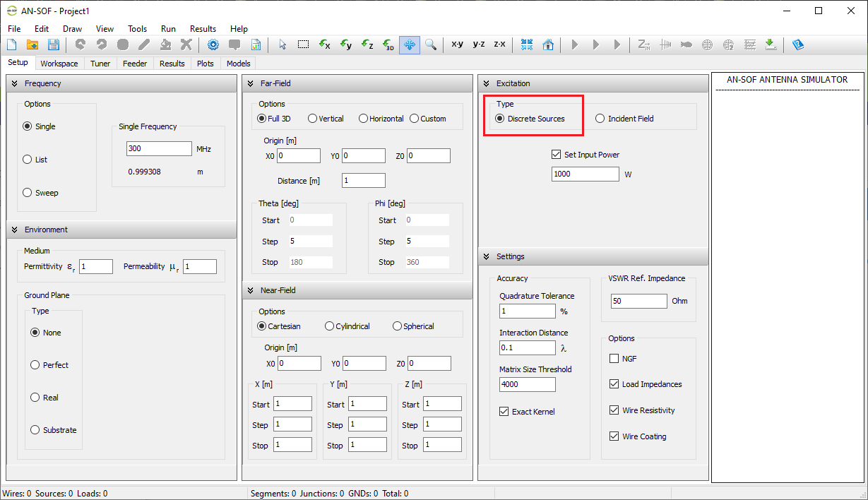Collapse the Settings section

click(486, 256)
